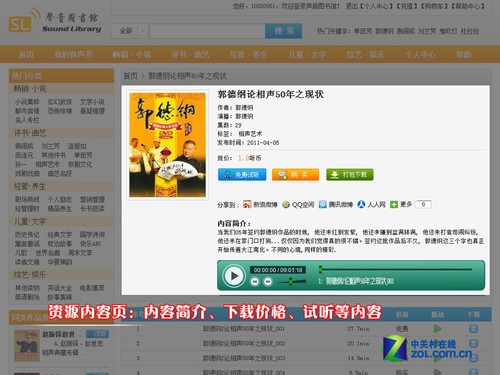Screen dimensions: 500x375
Task: Click the 相声艺术 sidebar link
Action: (47, 164)
